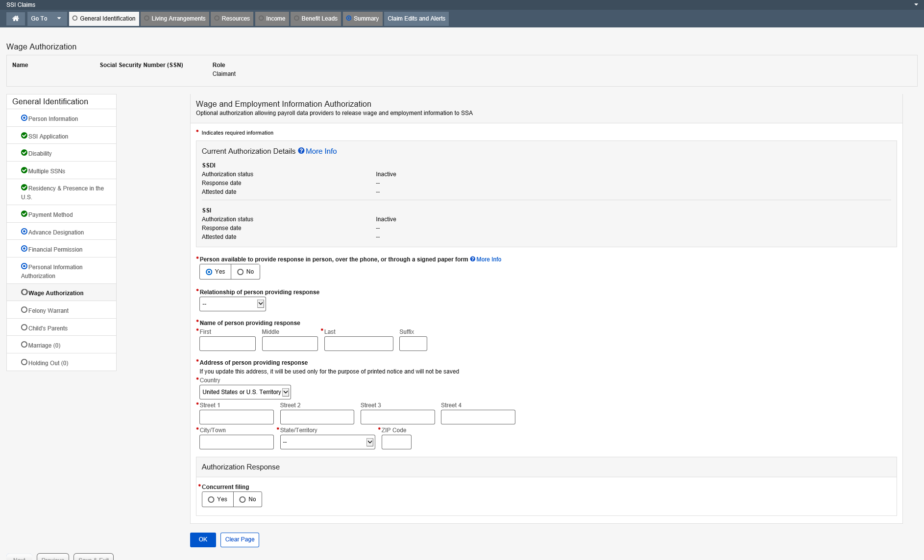Open the Relationship of person dropdown
The height and width of the screenshot is (560, 924).
pyautogui.click(x=232, y=304)
